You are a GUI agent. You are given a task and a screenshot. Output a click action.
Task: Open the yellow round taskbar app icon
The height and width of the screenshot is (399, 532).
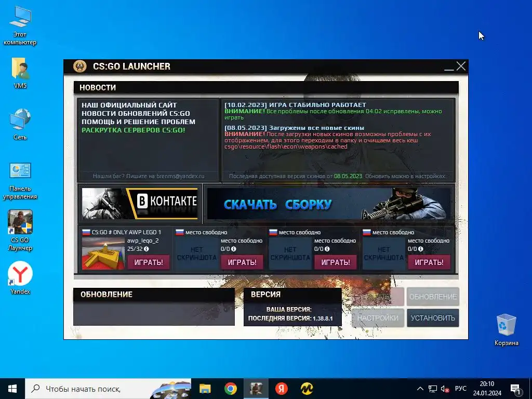pos(307,389)
